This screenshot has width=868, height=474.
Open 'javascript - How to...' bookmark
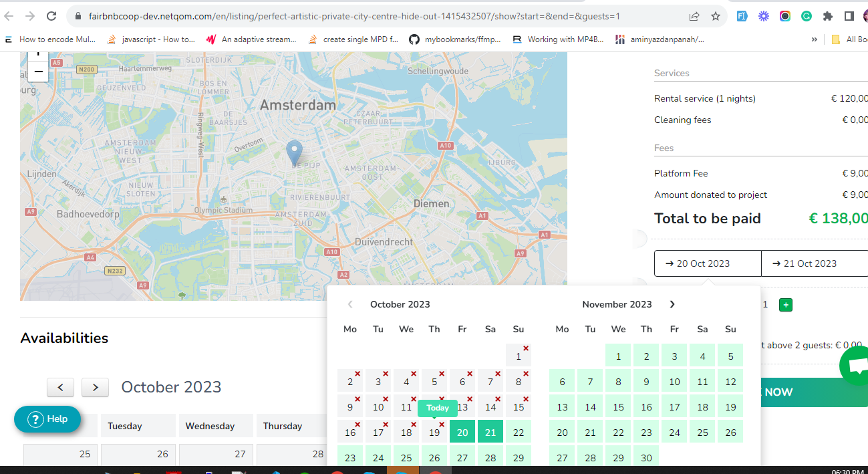[x=152, y=39]
